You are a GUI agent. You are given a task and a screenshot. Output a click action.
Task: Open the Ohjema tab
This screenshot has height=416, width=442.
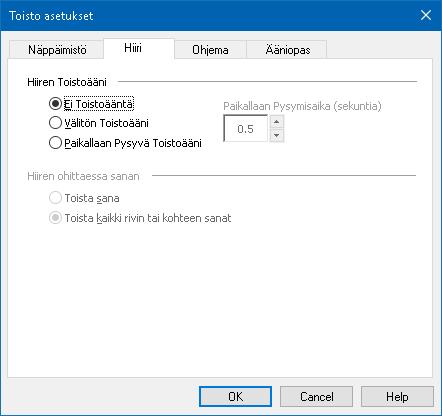210,50
